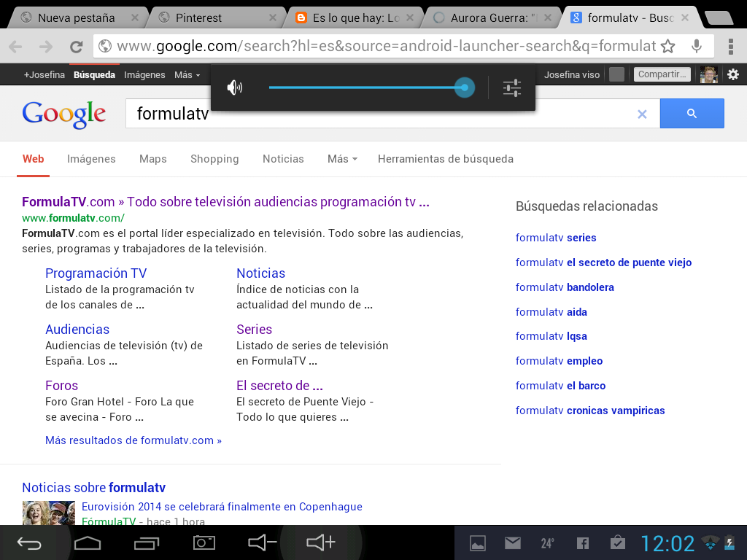The width and height of the screenshot is (747, 560).
Task: Close the Aurora Guerra tab
Action: [x=548, y=18]
